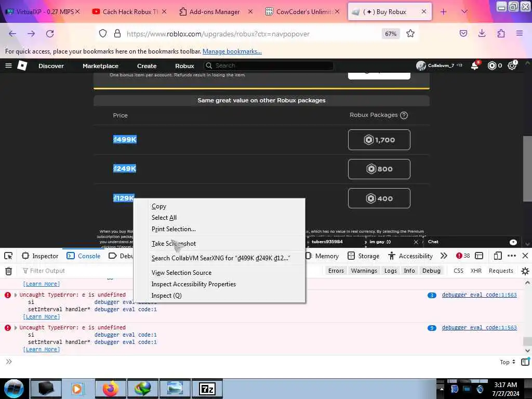Open devtools more options ellipsis
This screenshot has width=532, height=399.
[512, 256]
